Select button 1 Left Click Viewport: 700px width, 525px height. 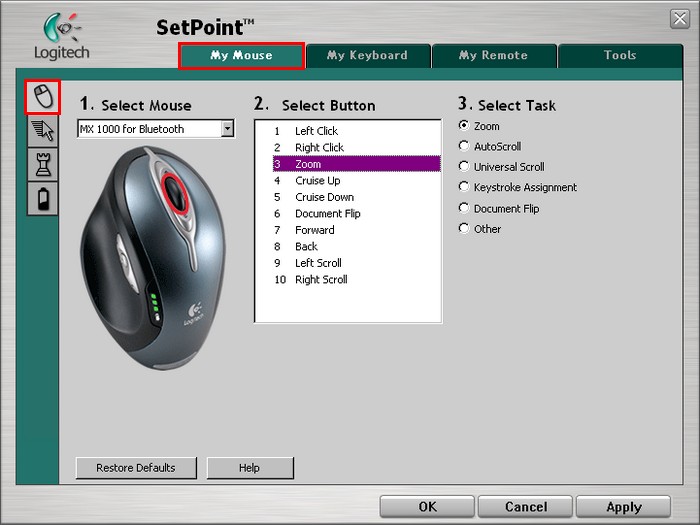click(356, 131)
